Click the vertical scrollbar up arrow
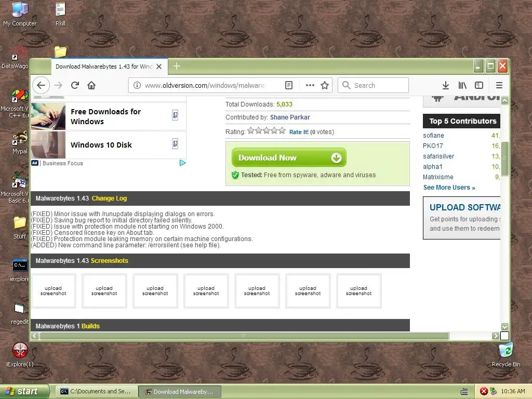This screenshot has height=399, width=532. [504, 100]
